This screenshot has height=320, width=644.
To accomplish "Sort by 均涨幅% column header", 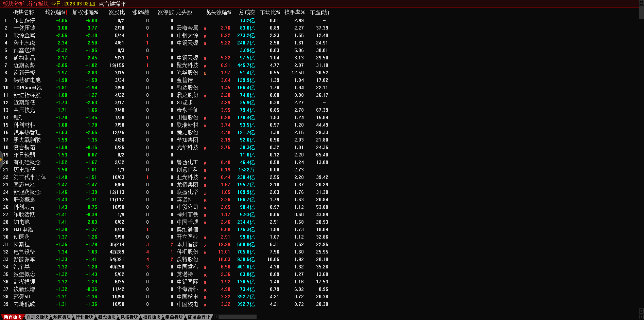I will 56,12.
